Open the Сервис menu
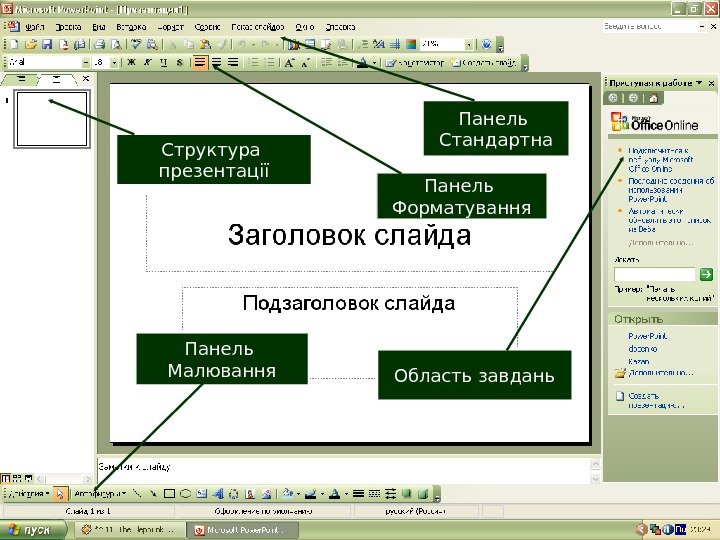The height and width of the screenshot is (540, 720). coord(207,27)
